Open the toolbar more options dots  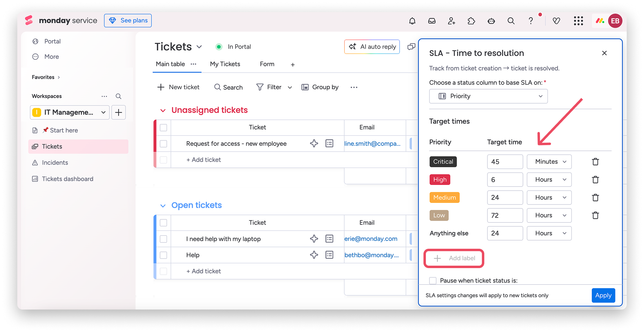click(x=354, y=87)
